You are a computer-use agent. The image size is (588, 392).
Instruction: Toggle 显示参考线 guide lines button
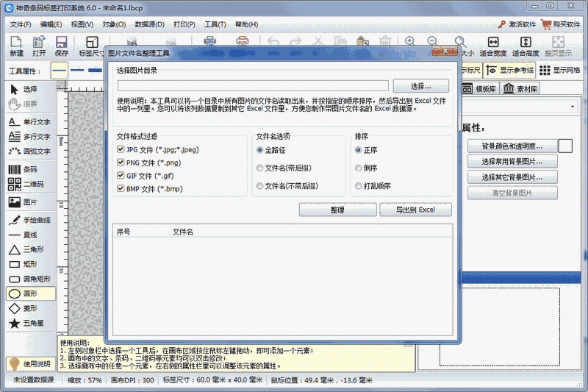(510, 70)
